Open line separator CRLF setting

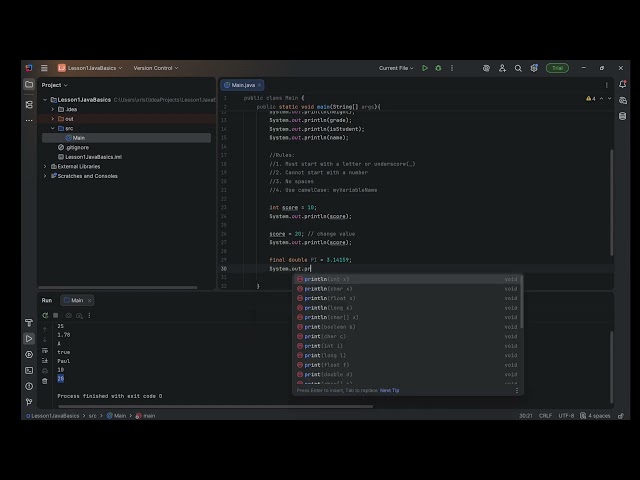pyautogui.click(x=545, y=416)
